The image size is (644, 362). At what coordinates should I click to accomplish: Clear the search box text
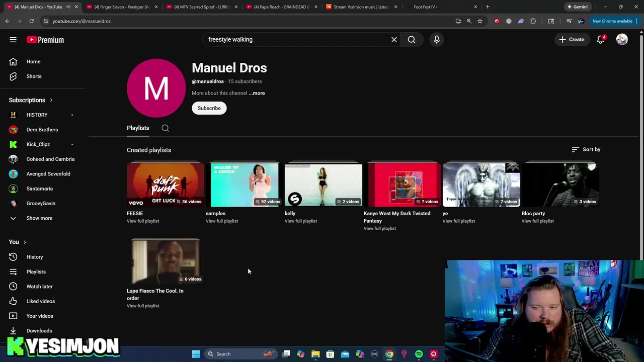point(394,39)
